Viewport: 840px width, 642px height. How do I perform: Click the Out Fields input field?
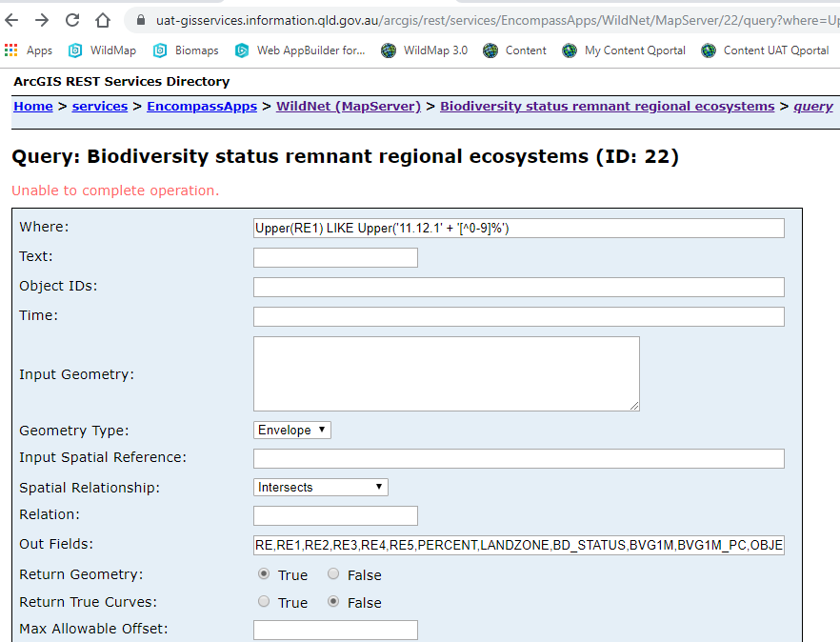point(518,545)
